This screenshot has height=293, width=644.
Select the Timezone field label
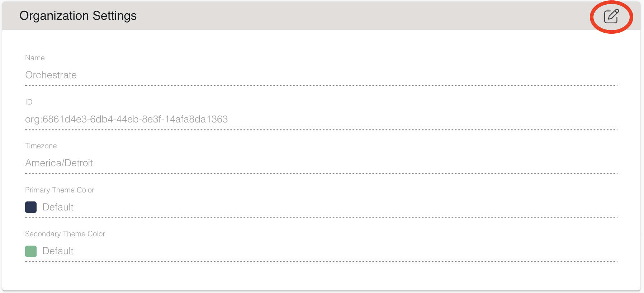(41, 146)
